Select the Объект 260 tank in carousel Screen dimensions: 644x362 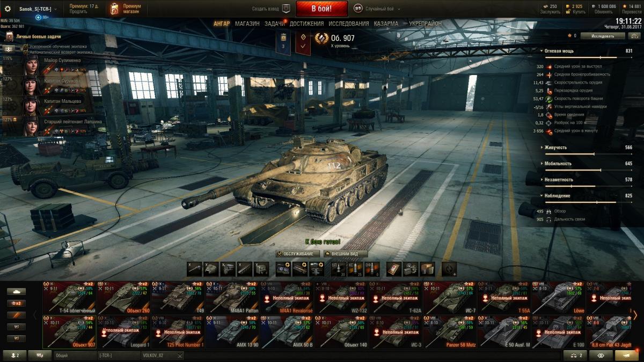[x=123, y=298]
